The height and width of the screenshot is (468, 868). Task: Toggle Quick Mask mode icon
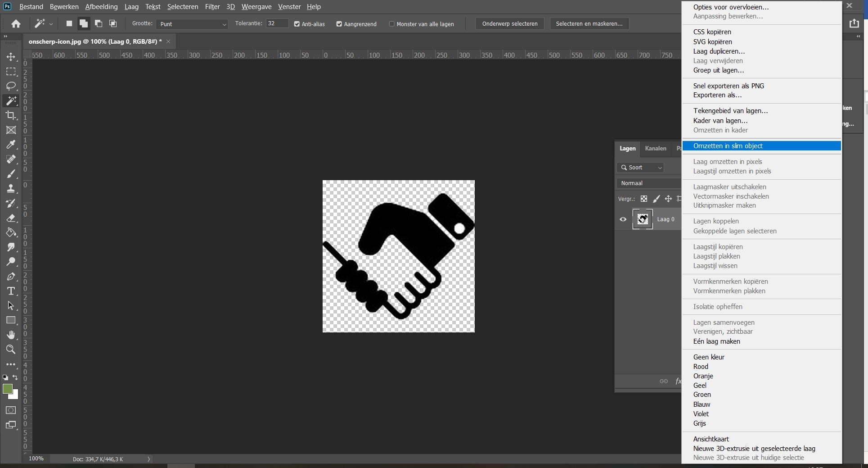click(x=11, y=410)
